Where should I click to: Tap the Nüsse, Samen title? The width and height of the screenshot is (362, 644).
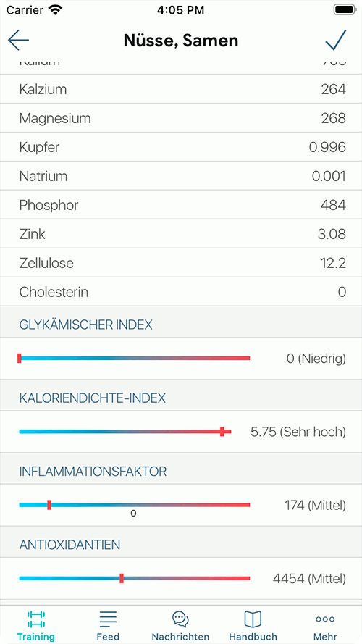(181, 41)
